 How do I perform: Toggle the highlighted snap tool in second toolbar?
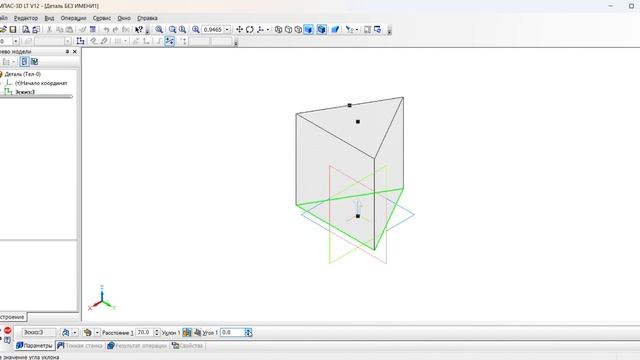(x=169, y=41)
